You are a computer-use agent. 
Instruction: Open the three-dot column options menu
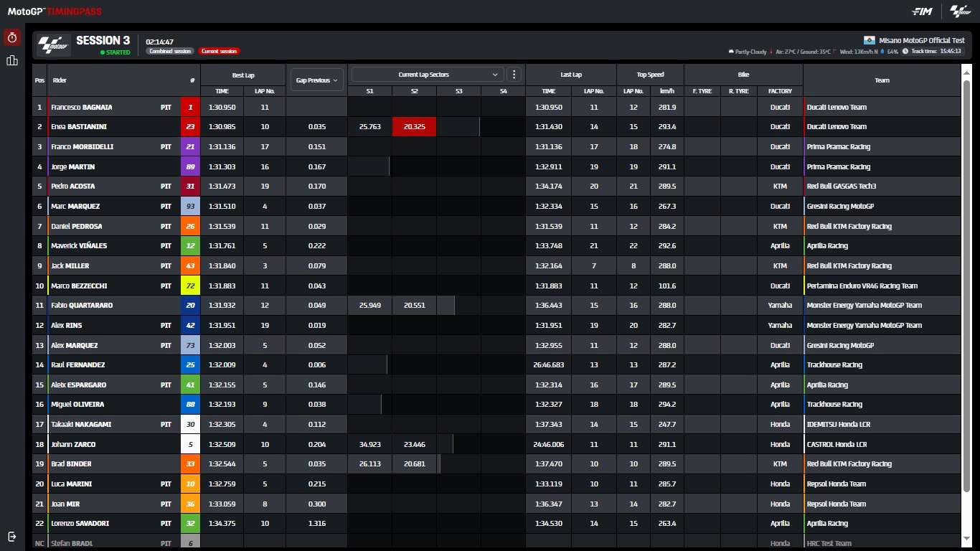click(x=514, y=75)
